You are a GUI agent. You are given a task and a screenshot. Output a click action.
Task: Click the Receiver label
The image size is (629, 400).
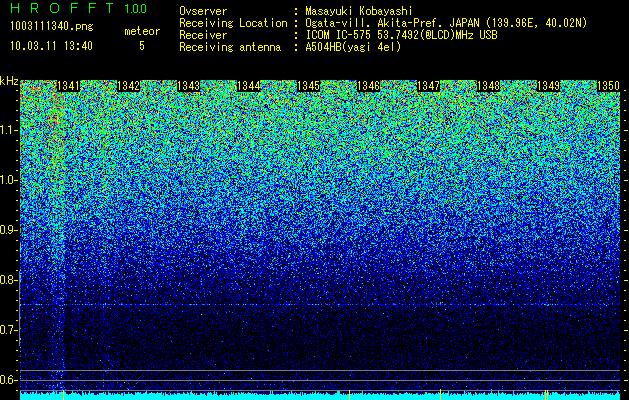pyautogui.click(x=203, y=35)
